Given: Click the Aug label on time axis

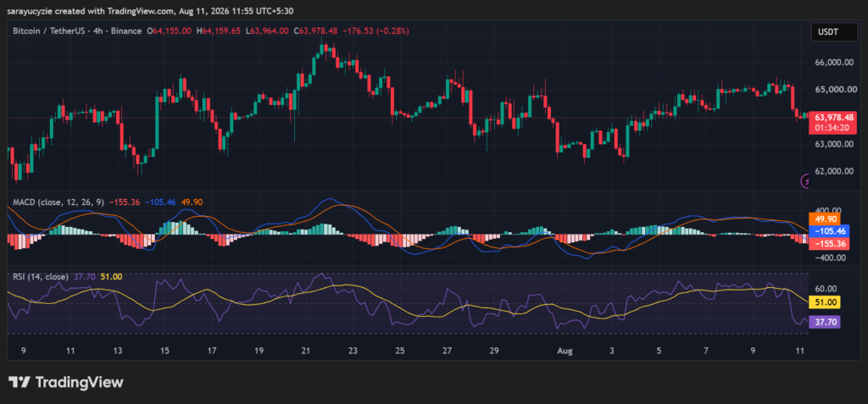Looking at the screenshot, I should [565, 351].
